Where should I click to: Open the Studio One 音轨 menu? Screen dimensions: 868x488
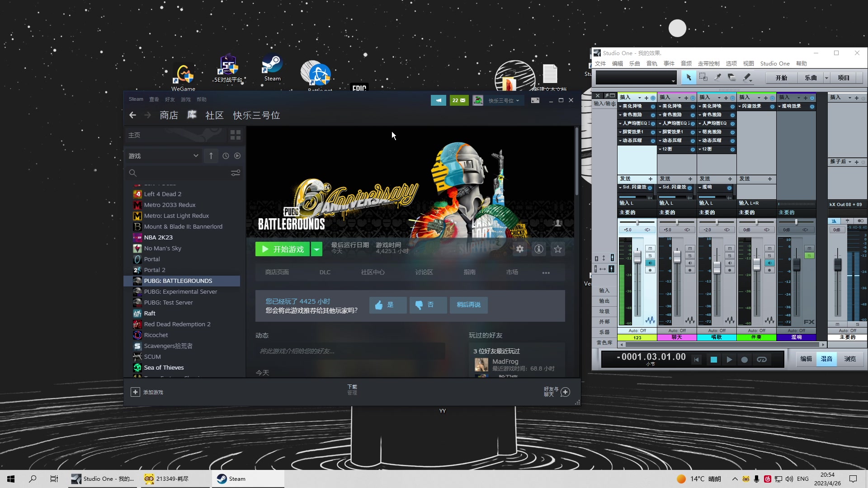tap(651, 64)
